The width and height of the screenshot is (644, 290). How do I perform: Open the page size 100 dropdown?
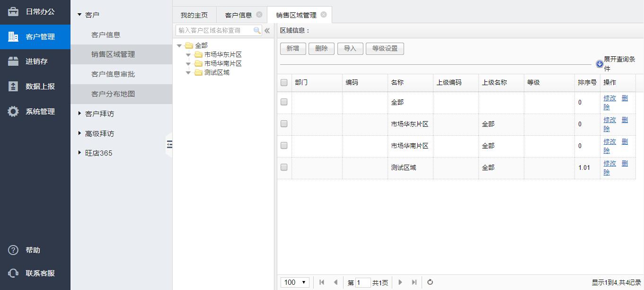click(295, 282)
